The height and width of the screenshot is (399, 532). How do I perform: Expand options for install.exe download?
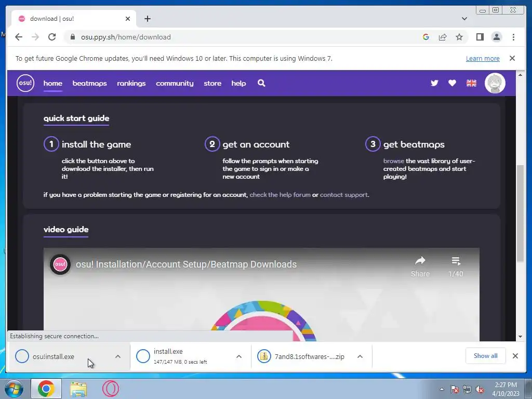239,356
